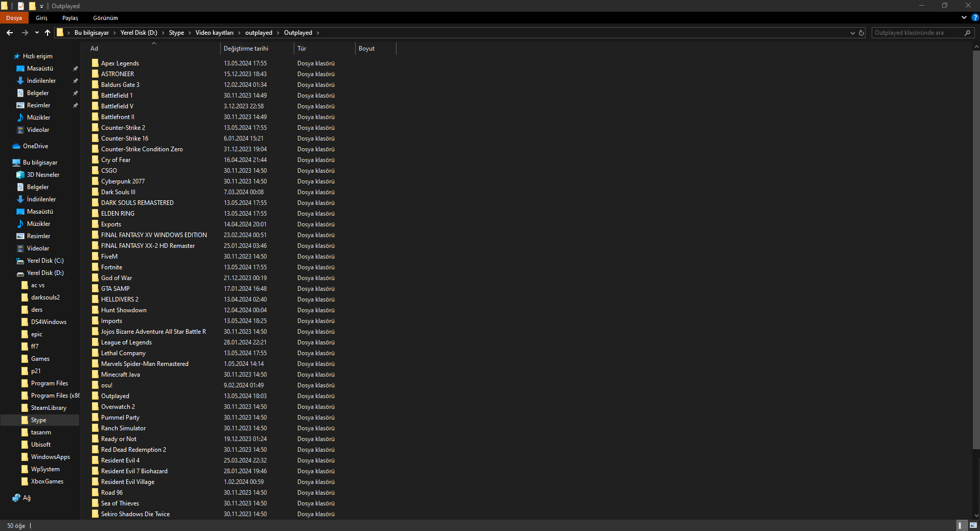Select SteamLibrary folder in the sidebar

click(49, 408)
